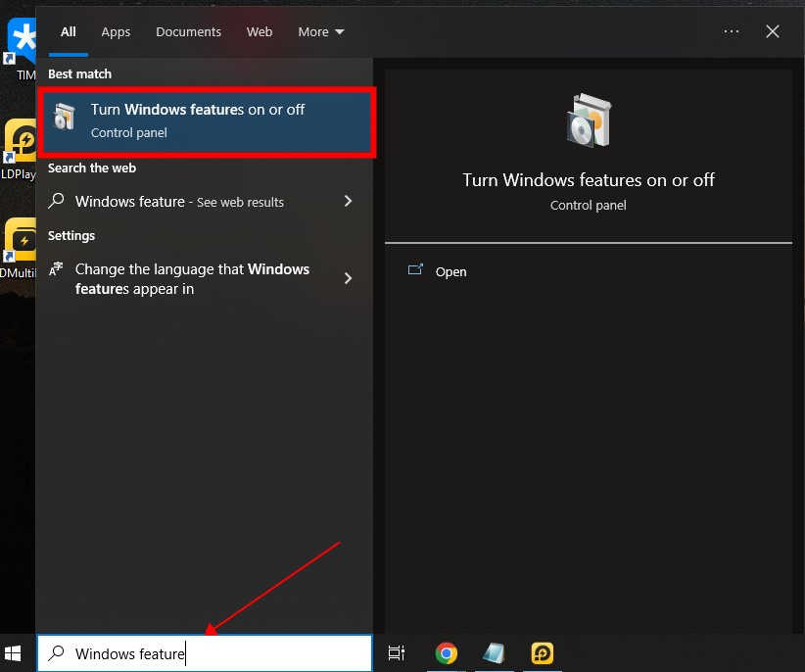805x672 pixels.
Task: Select the All search tab
Action: (69, 31)
